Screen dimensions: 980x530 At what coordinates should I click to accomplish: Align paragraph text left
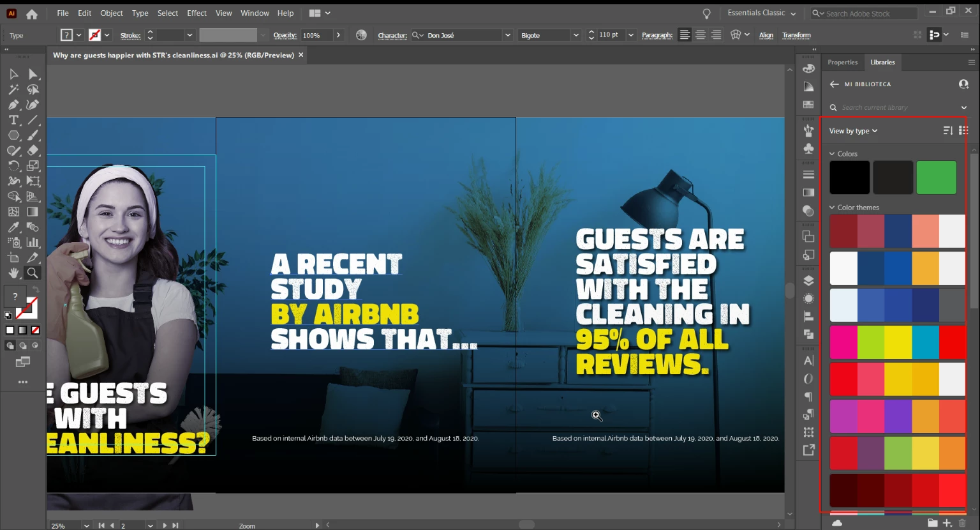[x=685, y=35]
